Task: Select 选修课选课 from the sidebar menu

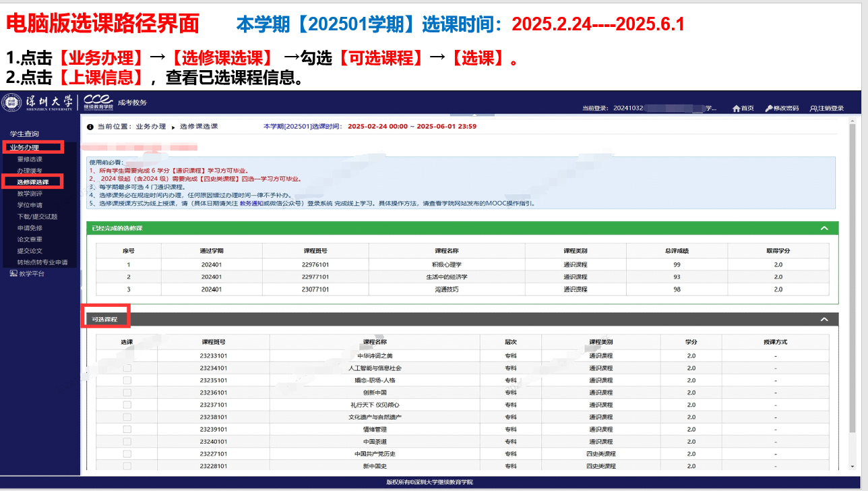Action: [x=33, y=182]
